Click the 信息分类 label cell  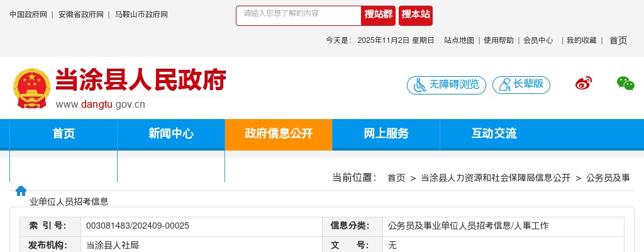[352, 226]
